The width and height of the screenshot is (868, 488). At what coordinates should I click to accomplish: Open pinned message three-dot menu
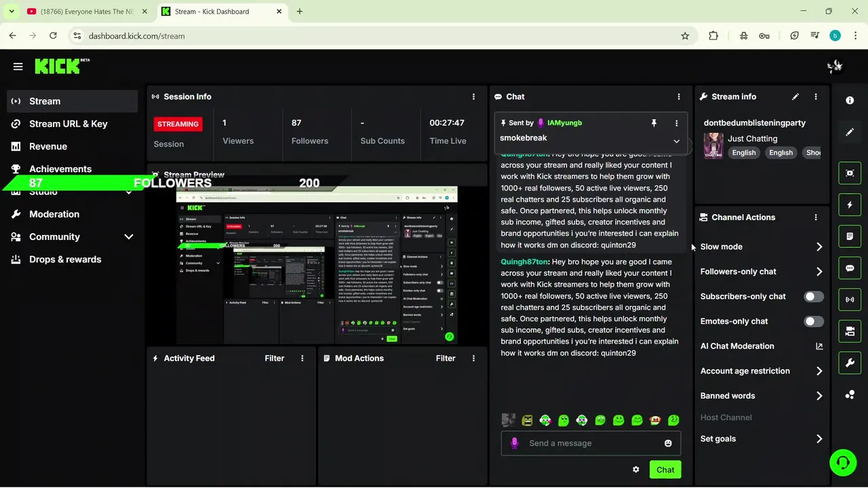pos(676,123)
